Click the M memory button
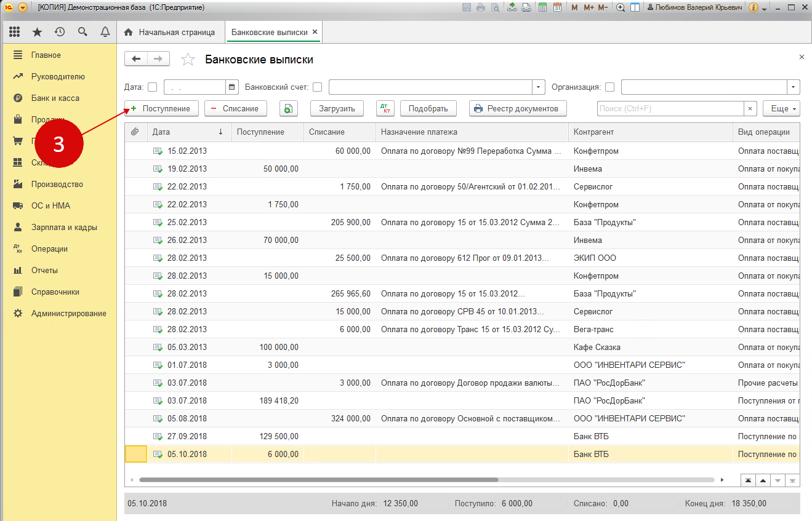The image size is (812, 521). (x=574, y=7)
